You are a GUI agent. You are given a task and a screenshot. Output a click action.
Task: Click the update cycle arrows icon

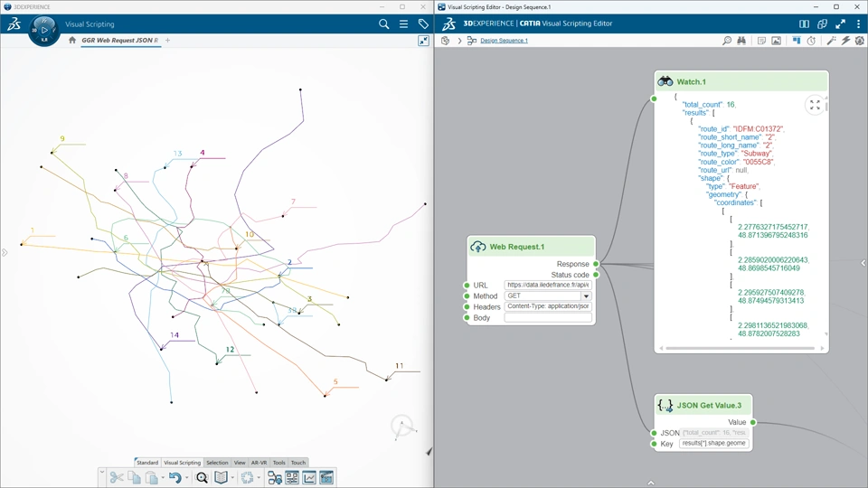pyautogui.click(x=248, y=477)
